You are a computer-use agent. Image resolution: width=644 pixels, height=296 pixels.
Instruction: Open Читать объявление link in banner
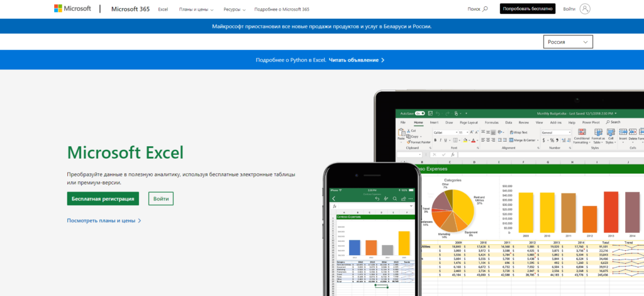pos(357,60)
